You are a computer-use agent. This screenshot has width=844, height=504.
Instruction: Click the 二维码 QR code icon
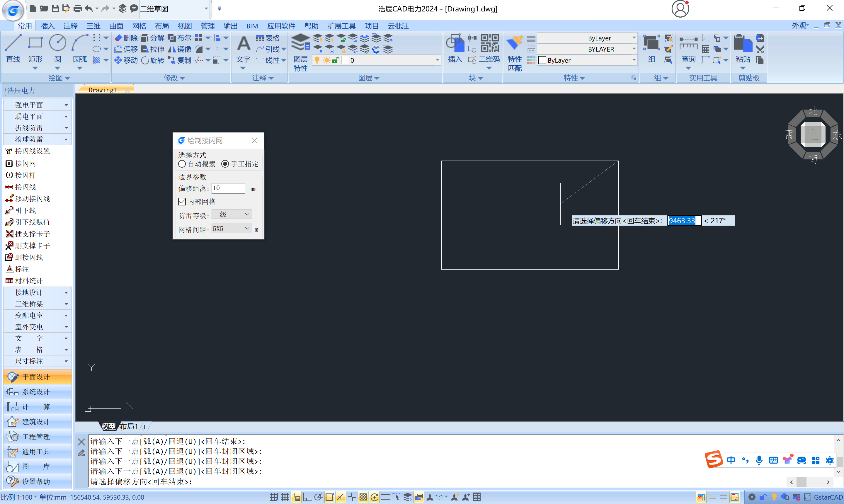[489, 43]
